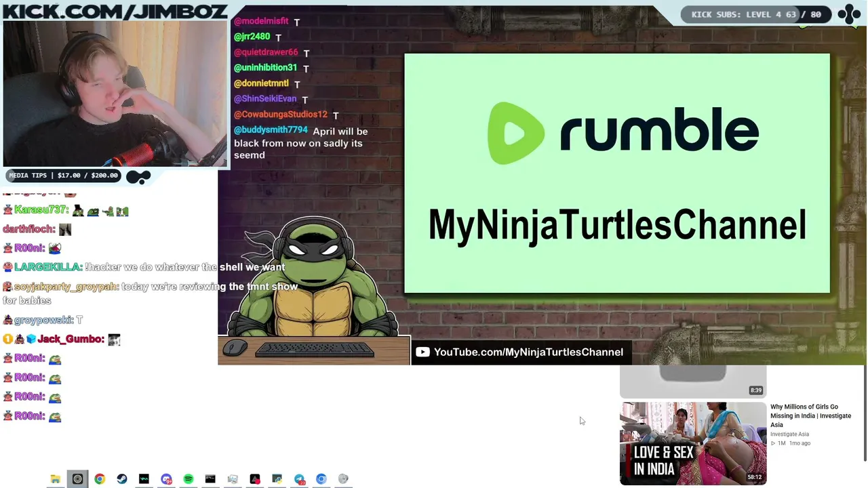Open the dark app with red badge
868x488 pixels.
pyautogui.click(x=255, y=479)
